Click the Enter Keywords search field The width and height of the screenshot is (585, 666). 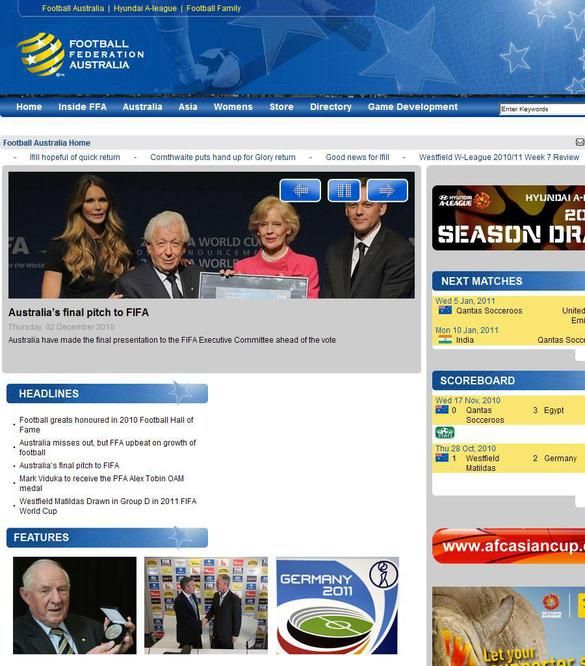543,109
